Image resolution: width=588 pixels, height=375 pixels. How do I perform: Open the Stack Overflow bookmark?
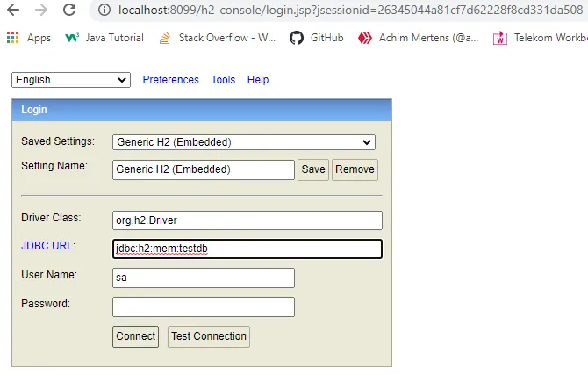pyautogui.click(x=218, y=38)
